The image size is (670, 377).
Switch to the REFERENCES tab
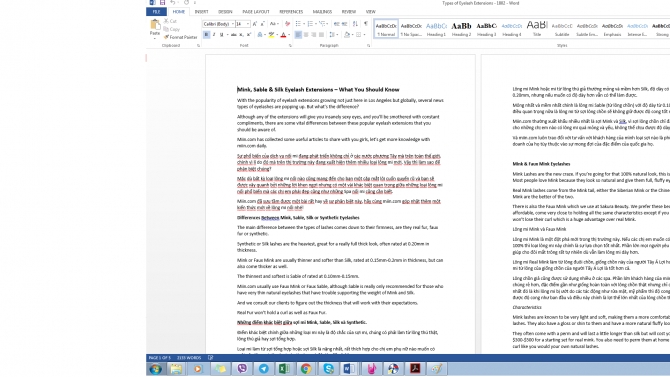pyautogui.click(x=291, y=12)
